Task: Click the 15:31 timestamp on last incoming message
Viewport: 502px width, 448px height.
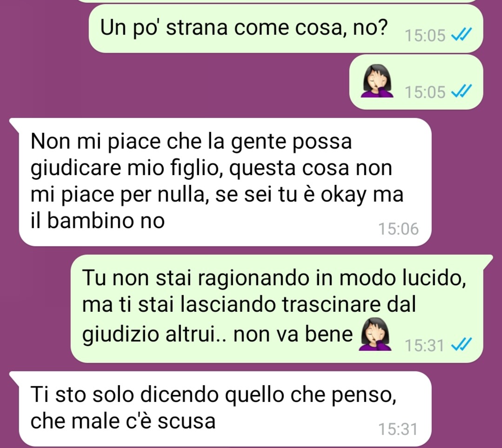Action: coord(398,429)
